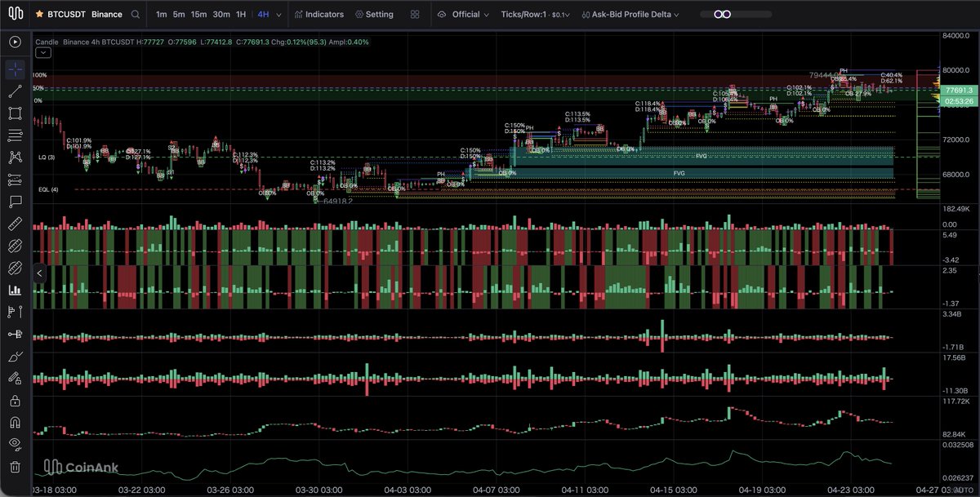Open the multi-chart grid layout
Image resolution: width=980 pixels, height=497 pixels.
415,15
